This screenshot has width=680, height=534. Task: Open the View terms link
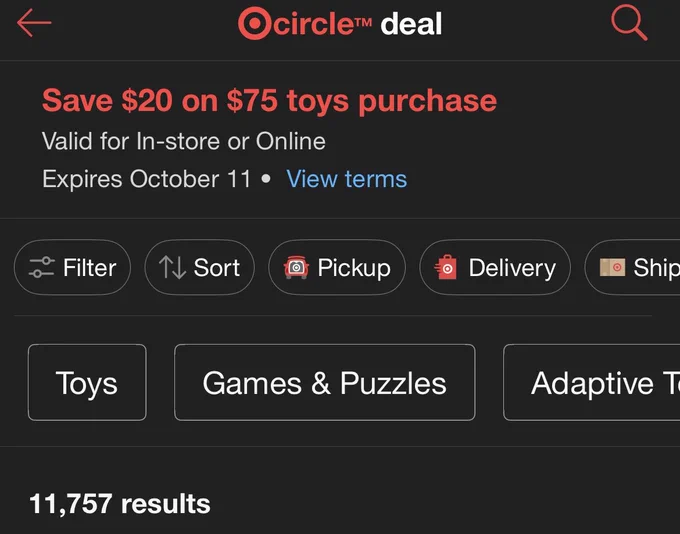coord(347,179)
